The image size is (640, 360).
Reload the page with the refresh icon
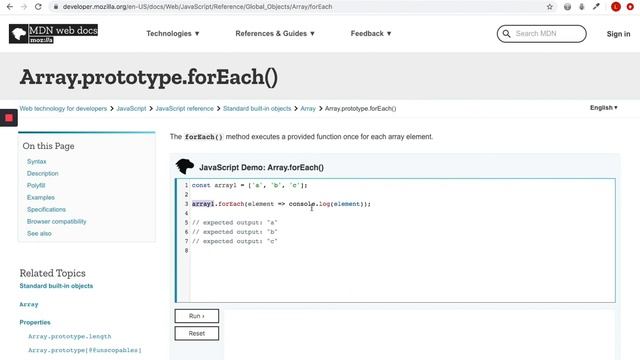tap(38, 7)
